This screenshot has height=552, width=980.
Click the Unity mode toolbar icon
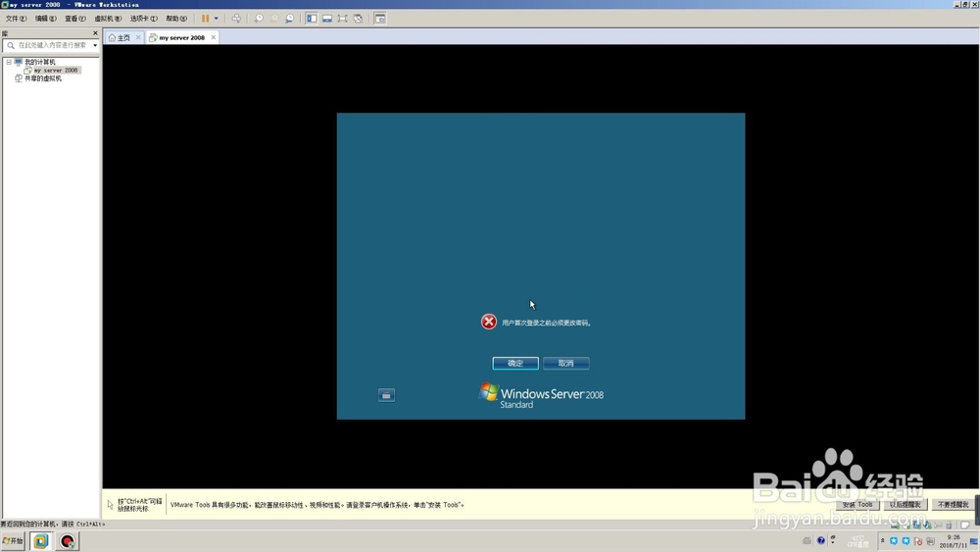click(x=358, y=19)
